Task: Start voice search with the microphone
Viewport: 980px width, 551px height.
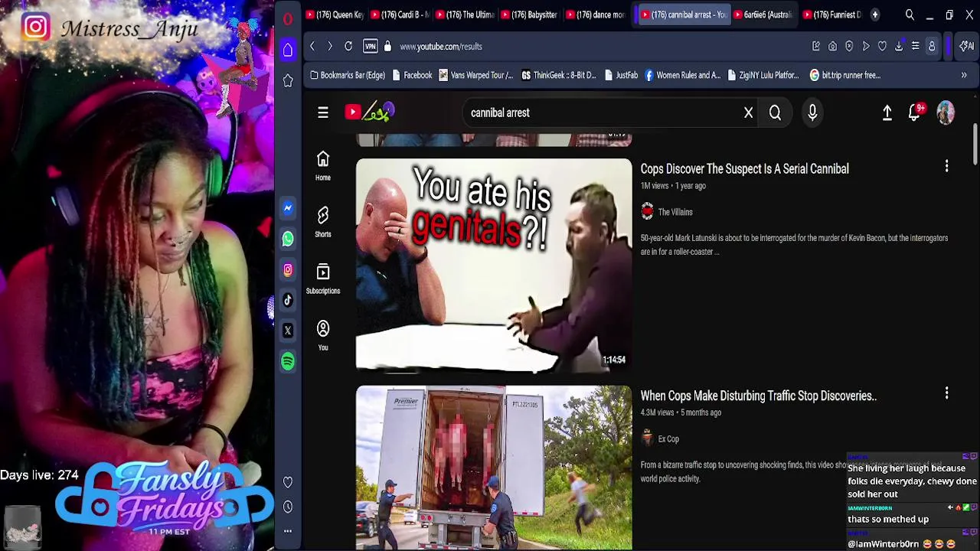Action: pyautogui.click(x=812, y=112)
